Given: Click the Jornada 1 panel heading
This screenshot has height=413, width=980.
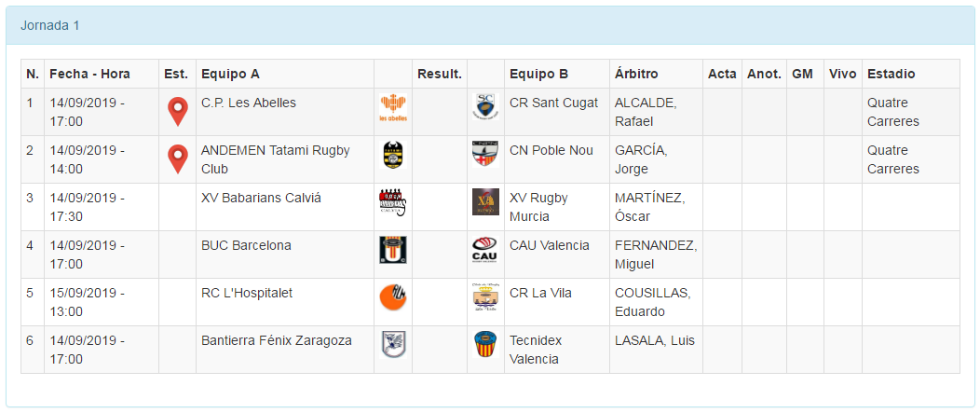Looking at the screenshot, I should (x=50, y=25).
